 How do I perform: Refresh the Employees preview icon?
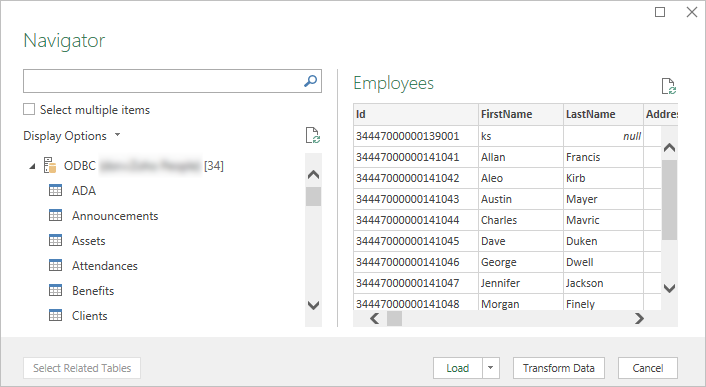[669, 86]
